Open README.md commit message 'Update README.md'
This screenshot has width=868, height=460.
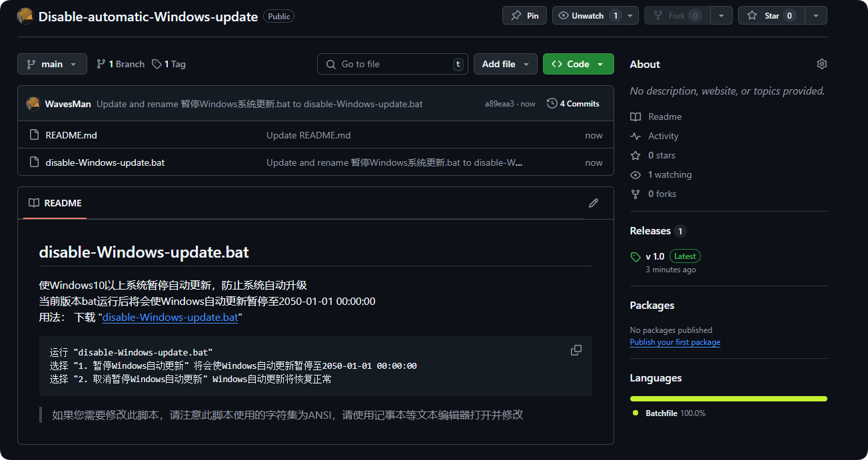click(308, 135)
